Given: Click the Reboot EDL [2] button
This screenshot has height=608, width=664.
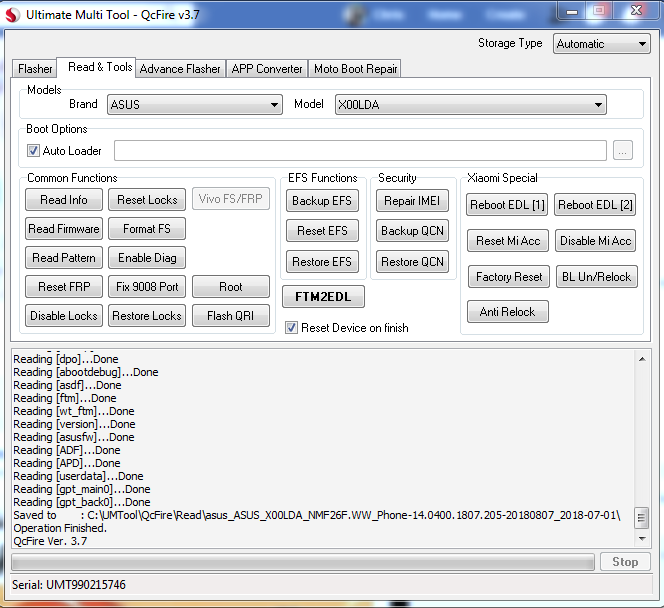Looking at the screenshot, I should [595, 205].
